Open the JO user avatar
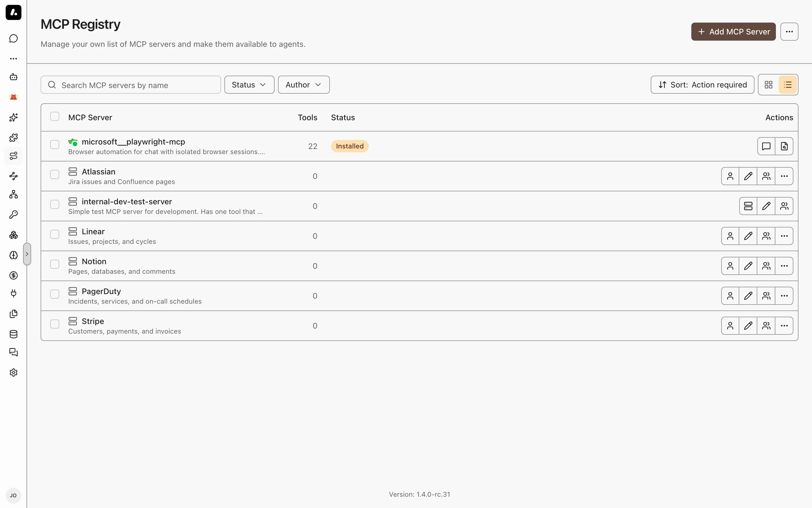812x508 pixels. (x=14, y=496)
